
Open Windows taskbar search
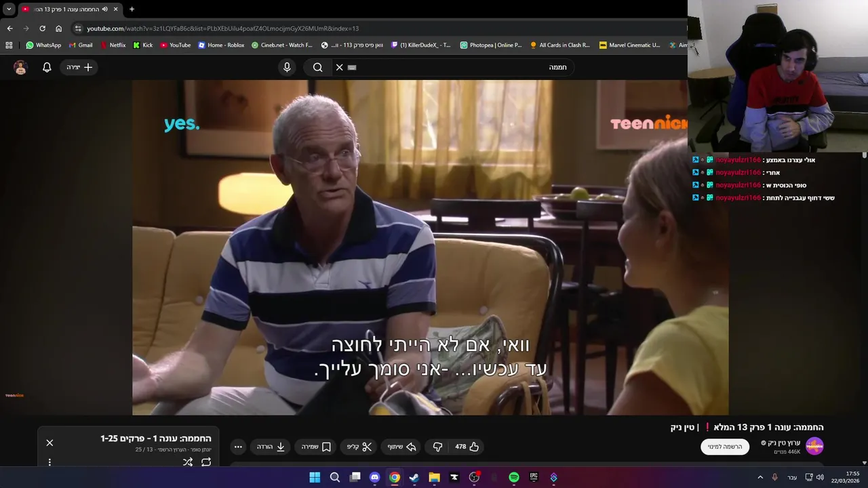335,477
